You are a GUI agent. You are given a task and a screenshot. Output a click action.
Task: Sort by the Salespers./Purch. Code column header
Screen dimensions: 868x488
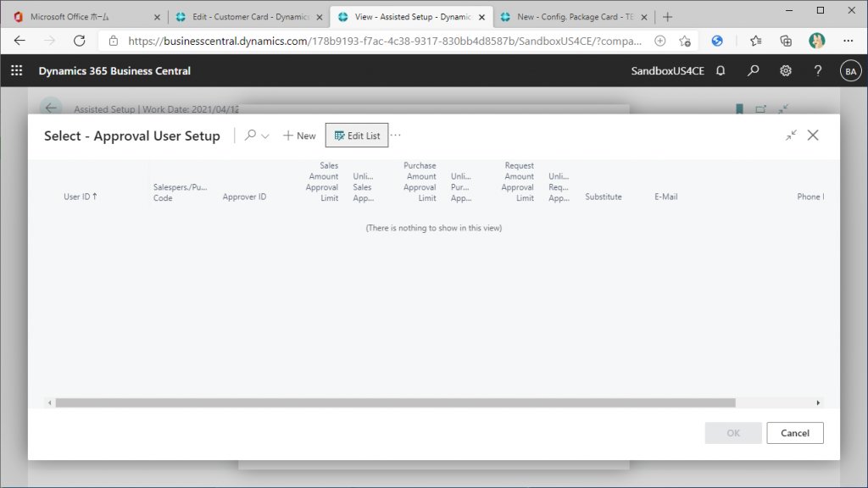180,192
